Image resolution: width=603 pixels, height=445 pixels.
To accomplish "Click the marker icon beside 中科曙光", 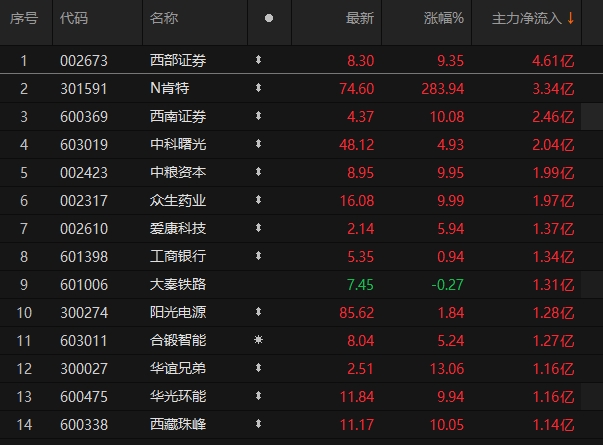I will click(258, 144).
